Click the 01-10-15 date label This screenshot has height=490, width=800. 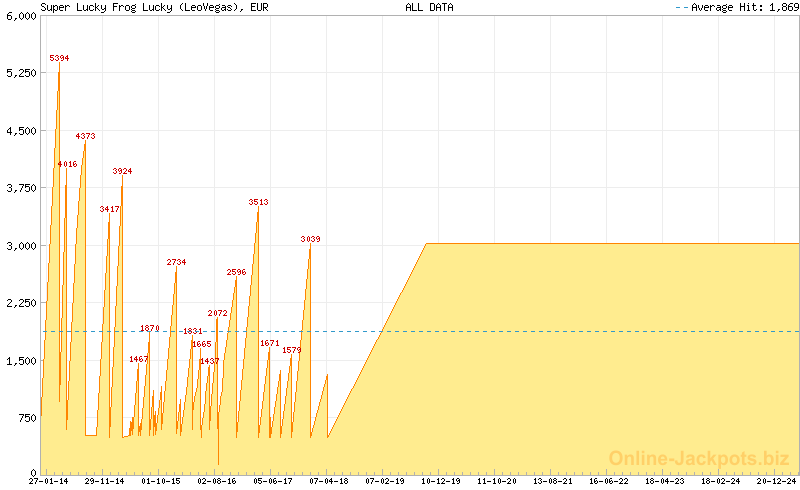[x=161, y=481]
